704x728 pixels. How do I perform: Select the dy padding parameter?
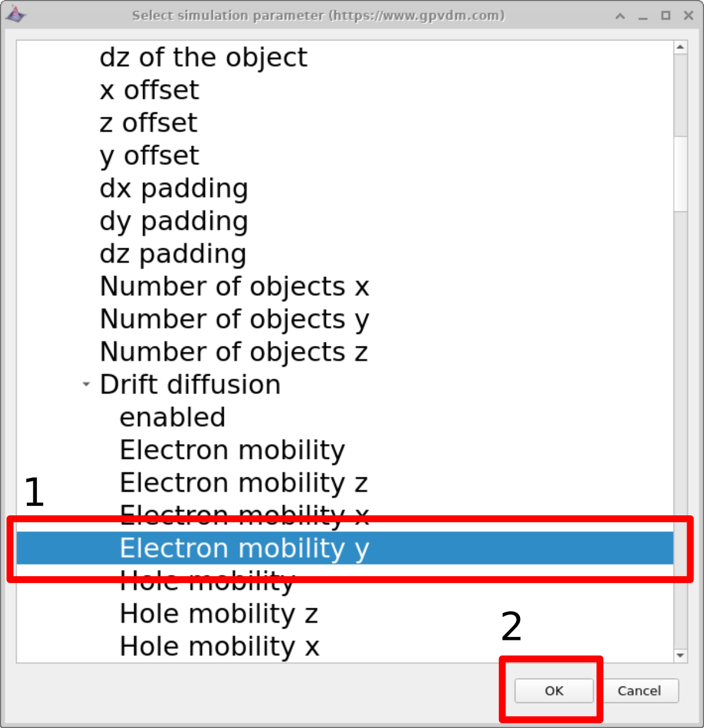(174, 220)
